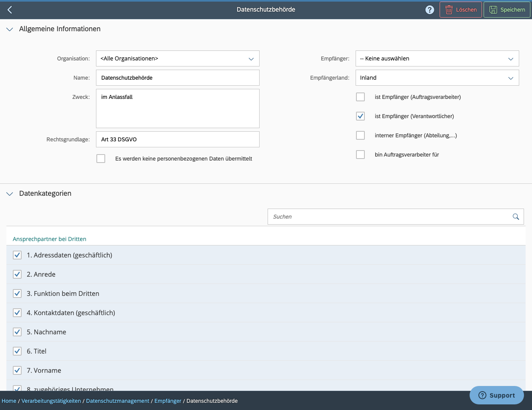532x410 pixels.
Task: Click the chevron next to Allgemeine Informationen
Action: 10,29
